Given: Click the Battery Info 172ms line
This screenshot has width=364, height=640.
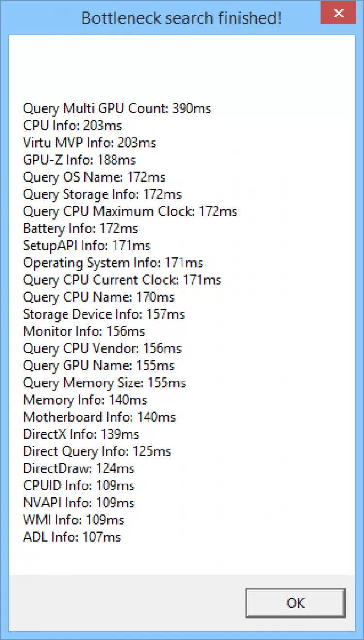Looking at the screenshot, I should pos(81,228).
